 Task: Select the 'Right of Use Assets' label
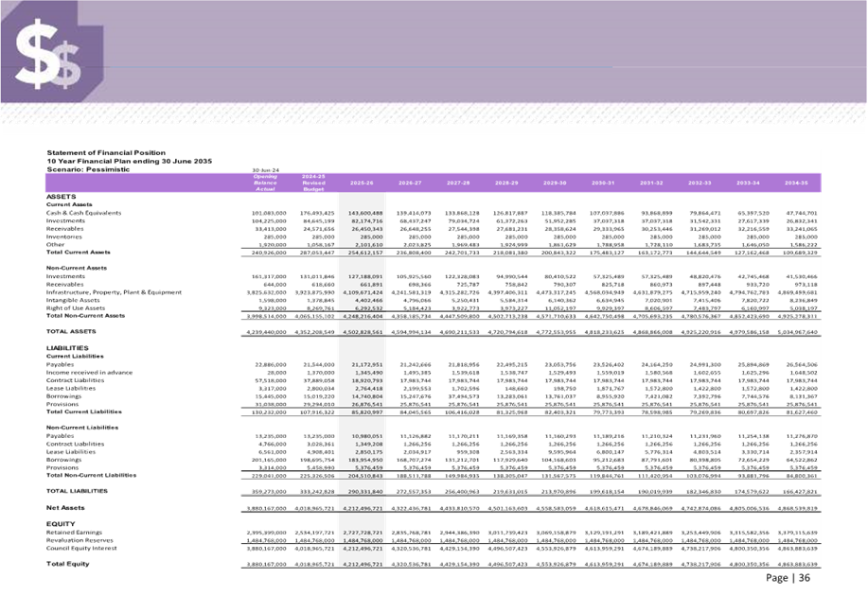[76, 307]
